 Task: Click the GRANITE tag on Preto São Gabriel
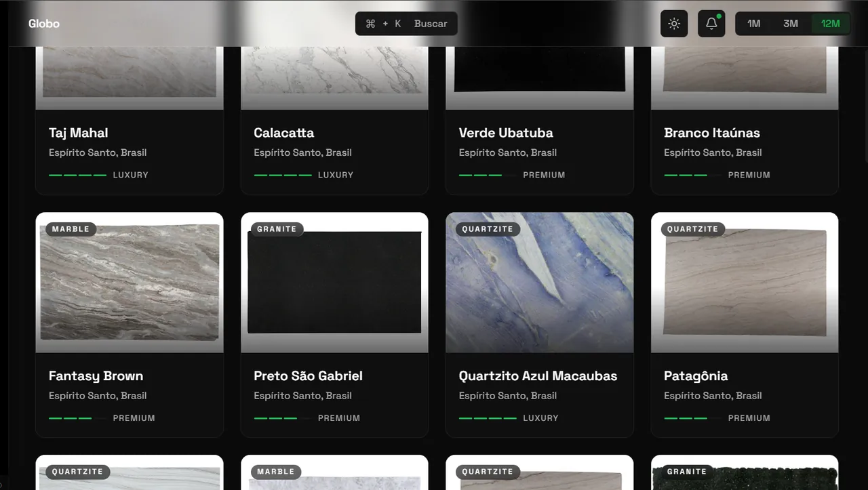tap(277, 229)
